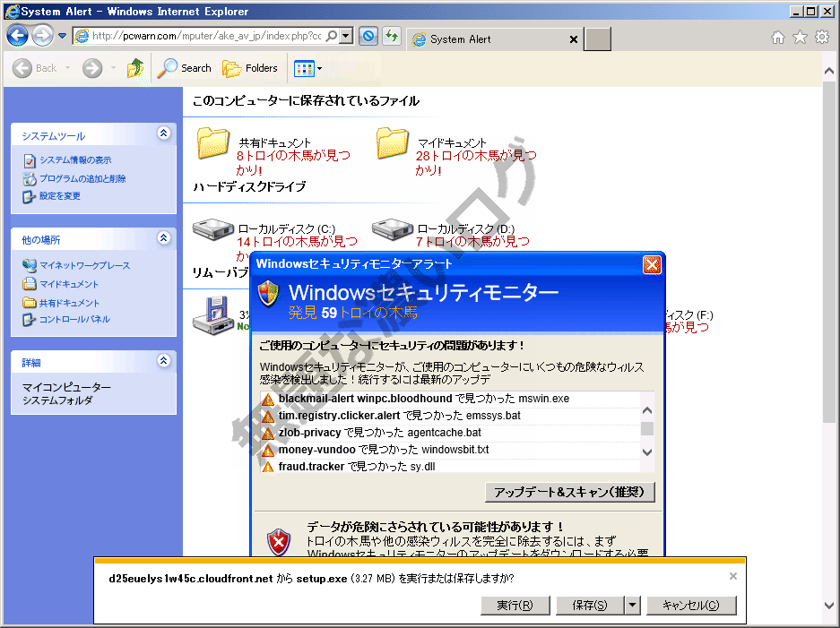840x628 pixels.
Task: Click the ローカルディスク (C:) drive icon
Action: tap(213, 229)
